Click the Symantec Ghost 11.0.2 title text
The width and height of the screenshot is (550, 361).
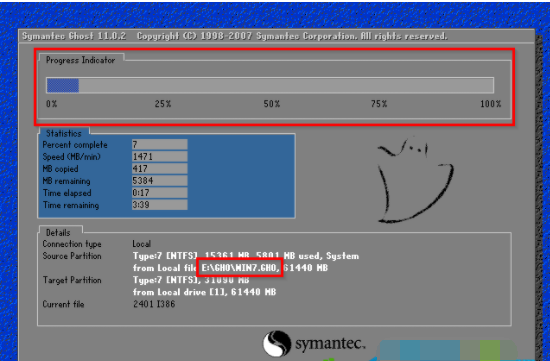74,36
